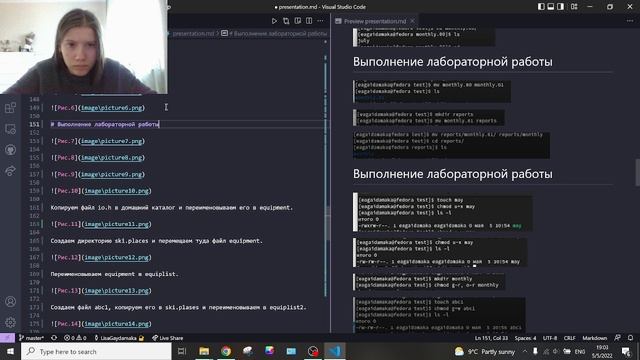
Task: Click the upper preview heading Выполнение лабораторной работы
Action: coord(453,62)
